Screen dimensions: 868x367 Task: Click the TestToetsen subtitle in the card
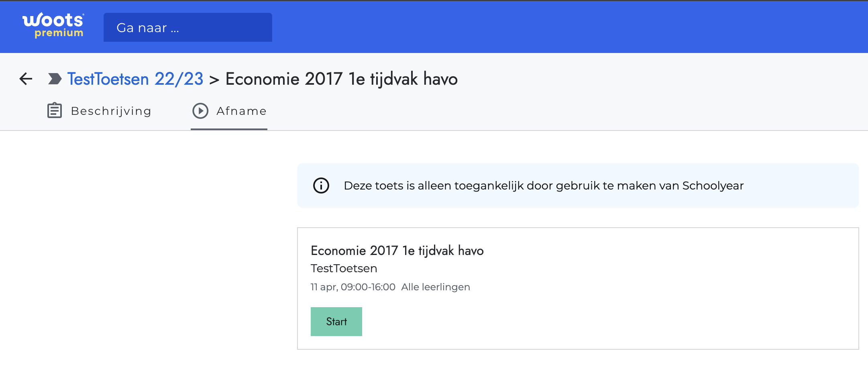(344, 268)
